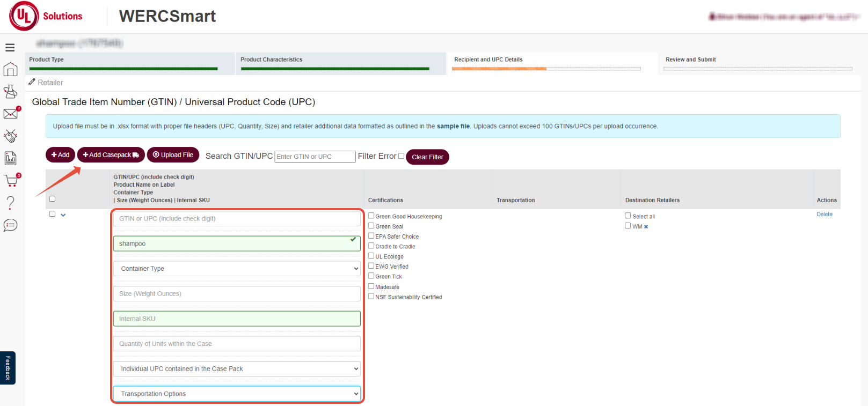Click the UL Solutions logo
The height and width of the screenshot is (406, 868).
tap(46, 16)
